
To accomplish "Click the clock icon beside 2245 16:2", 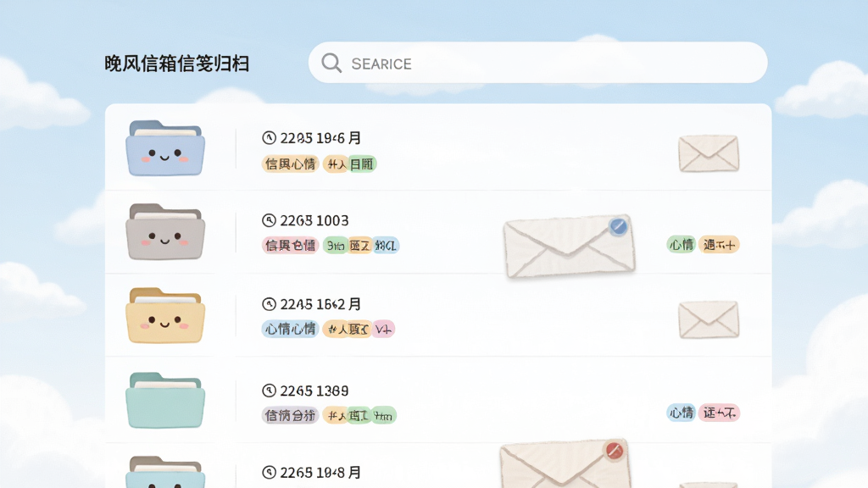I will 269,304.
